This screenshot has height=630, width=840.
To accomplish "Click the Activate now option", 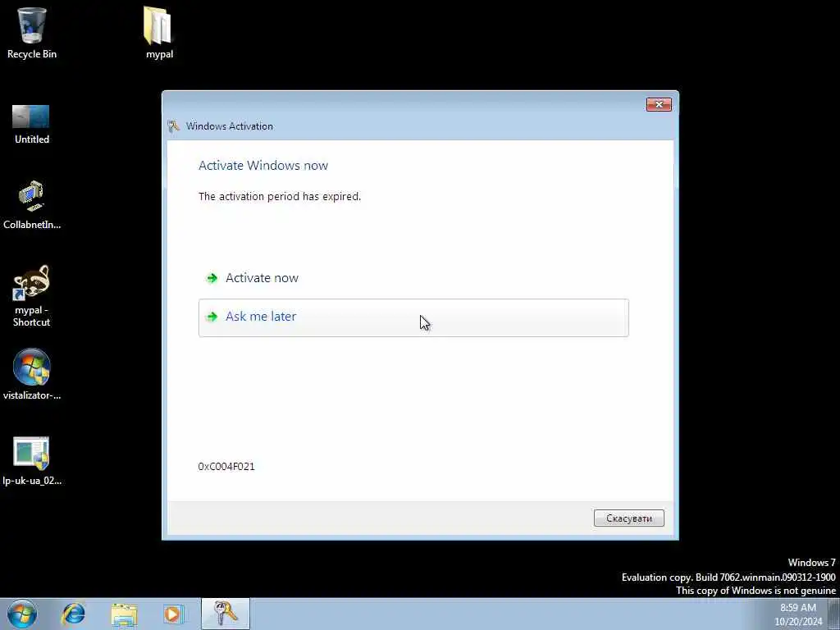I will click(413, 278).
